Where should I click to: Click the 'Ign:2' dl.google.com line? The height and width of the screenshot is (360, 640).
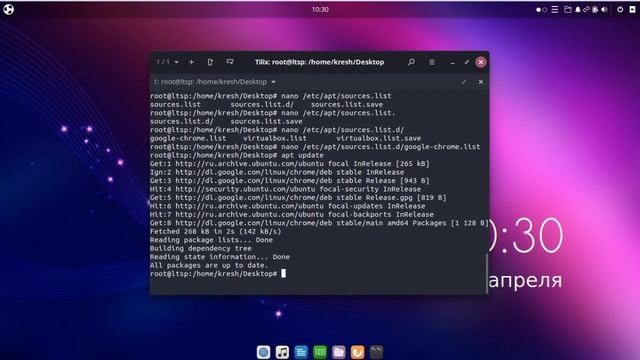[x=277, y=172]
